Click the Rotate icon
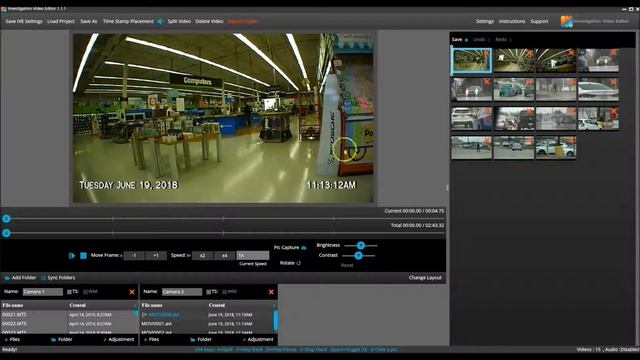Image resolution: width=640 pixels, height=360 pixels. click(x=299, y=263)
